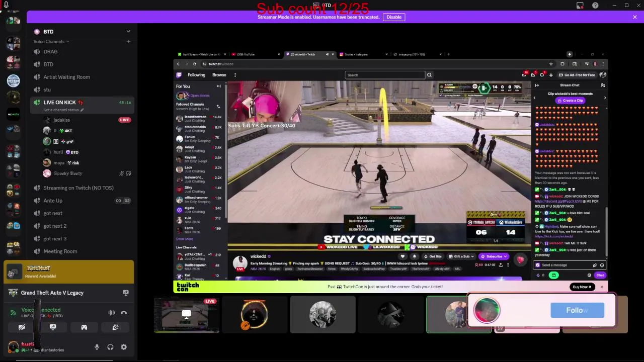Open Twitch more options menu
Image resolution: width=644 pixels, height=362 pixels.
click(x=235, y=75)
